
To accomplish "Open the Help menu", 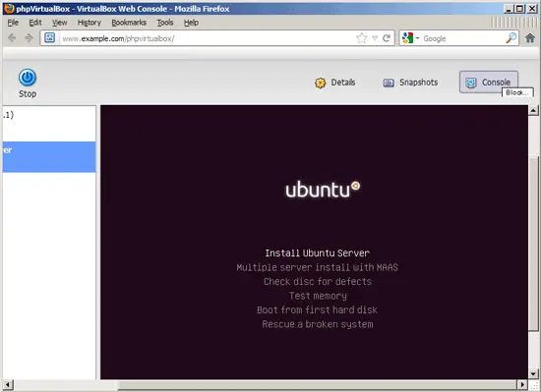I will point(191,23).
